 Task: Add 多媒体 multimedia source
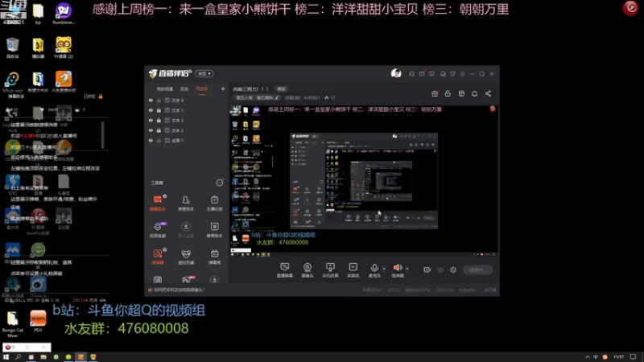(353, 270)
